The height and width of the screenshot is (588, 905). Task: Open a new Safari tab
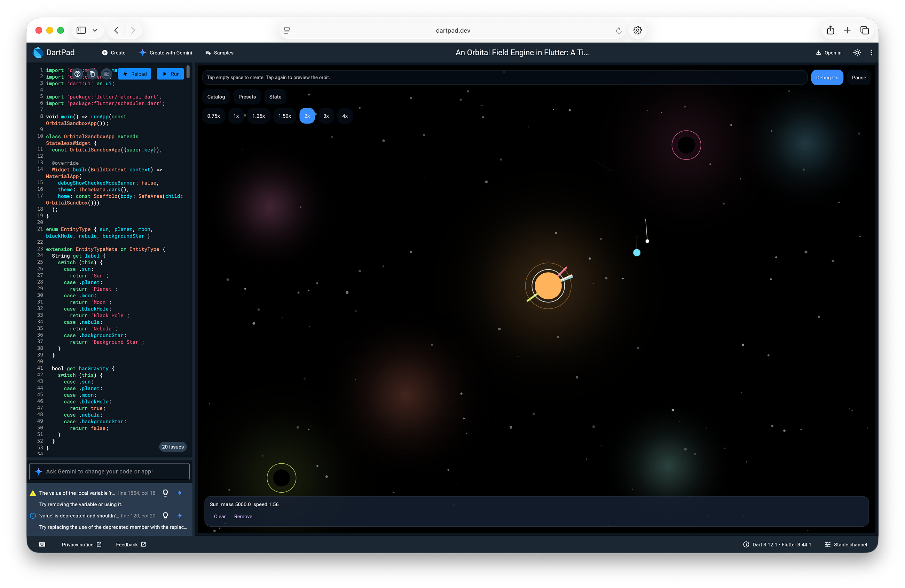click(x=847, y=30)
